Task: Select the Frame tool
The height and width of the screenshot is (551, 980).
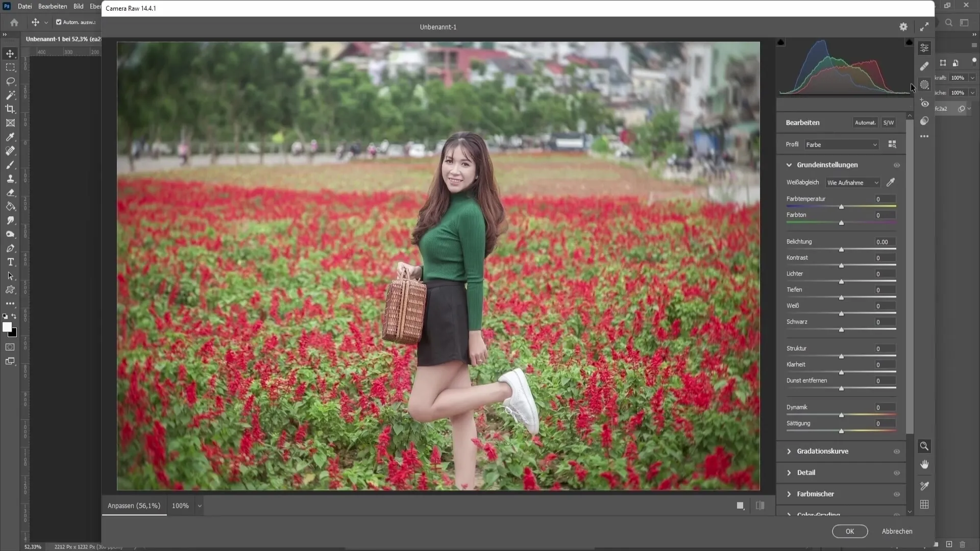Action: click(10, 123)
